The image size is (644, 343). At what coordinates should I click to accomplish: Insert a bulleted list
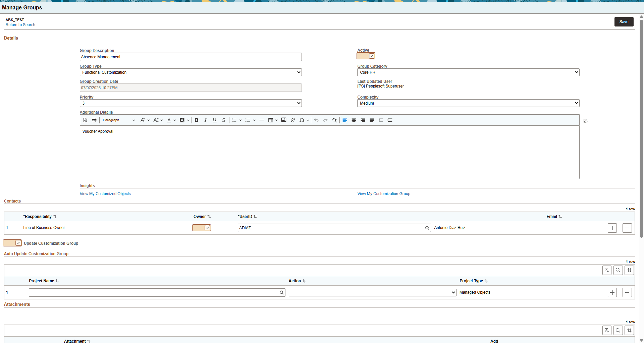[x=248, y=120]
